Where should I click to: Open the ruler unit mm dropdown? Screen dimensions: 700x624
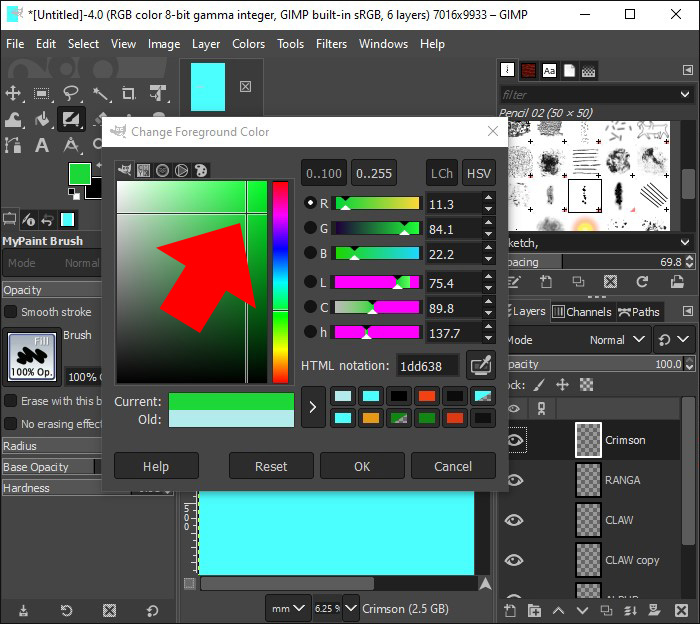click(x=288, y=608)
